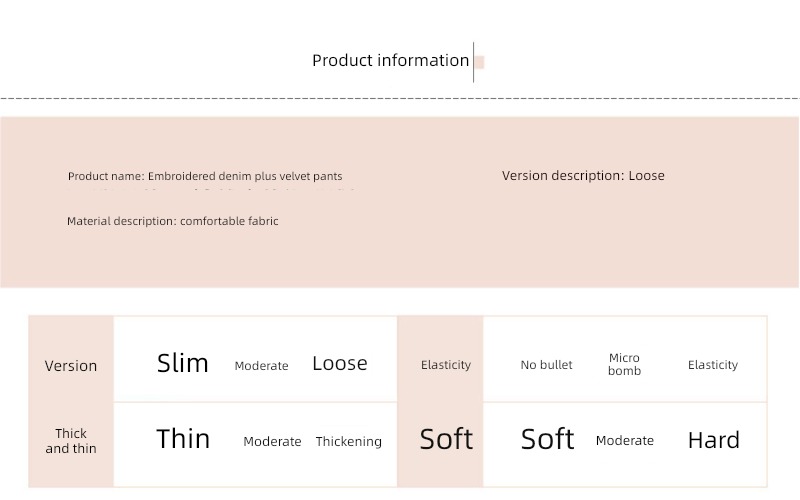Click the pink Soft row label
Viewport: 800px width, 500px height.
tap(446, 439)
